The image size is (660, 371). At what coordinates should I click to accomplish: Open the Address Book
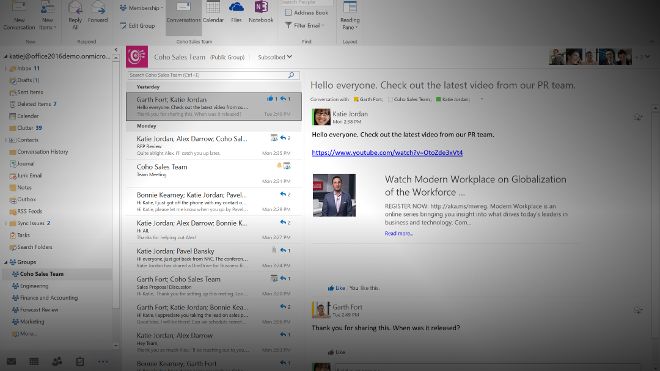[306, 13]
